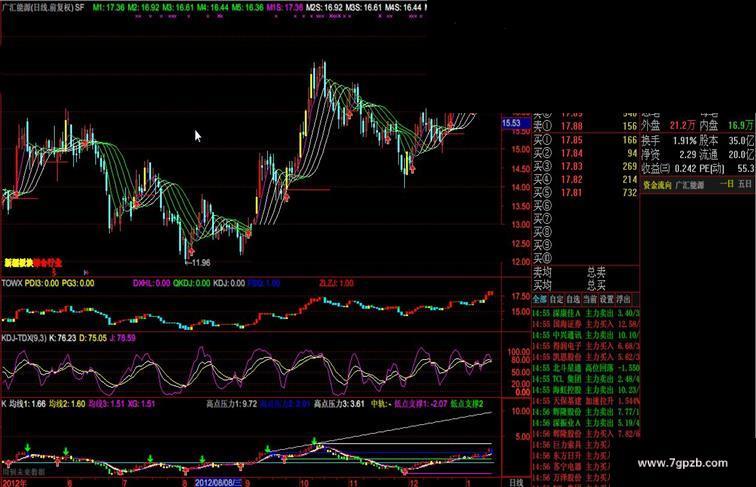
Task: Open the 海虹控股 主力卖出 alert row
Action: pos(586,390)
